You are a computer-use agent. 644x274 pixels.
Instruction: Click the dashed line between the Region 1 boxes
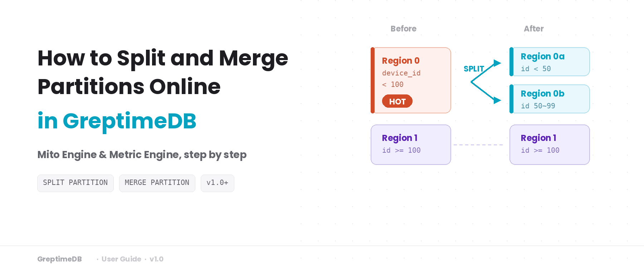(478, 145)
